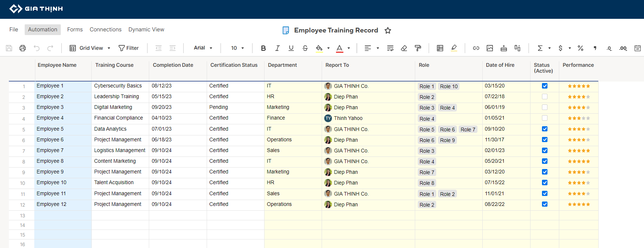This screenshot has height=248, width=644.
Task: Click the percent format icon
Action: pos(580,48)
